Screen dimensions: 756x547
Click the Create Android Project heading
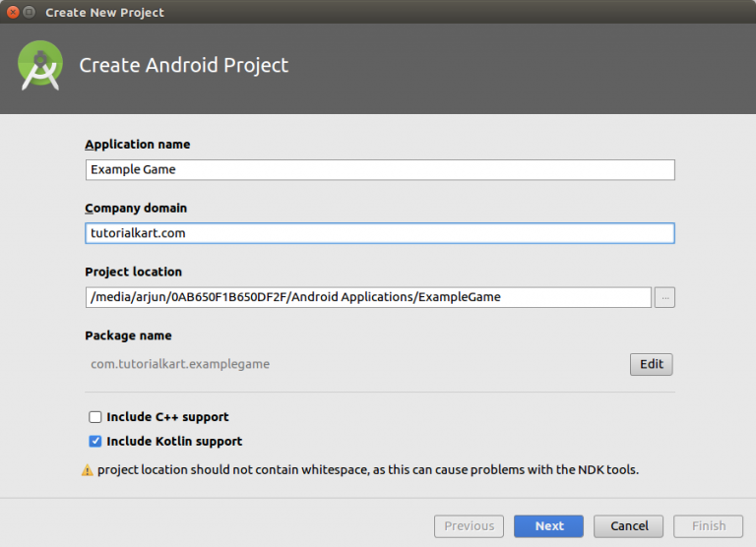click(184, 66)
